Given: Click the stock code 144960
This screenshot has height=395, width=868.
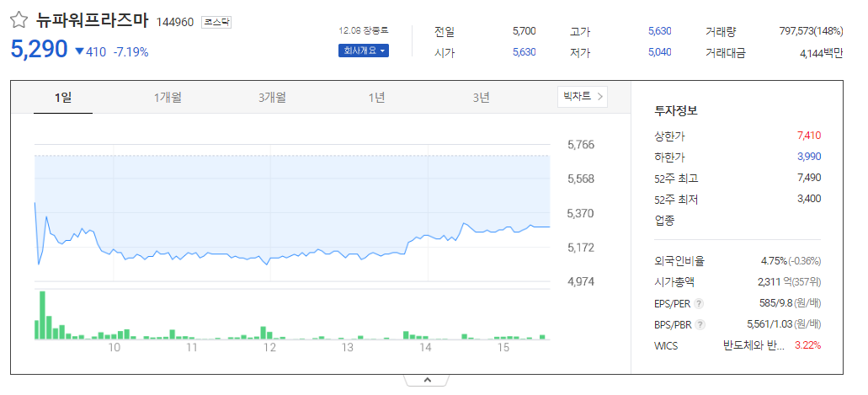Looking at the screenshot, I should (175, 22).
